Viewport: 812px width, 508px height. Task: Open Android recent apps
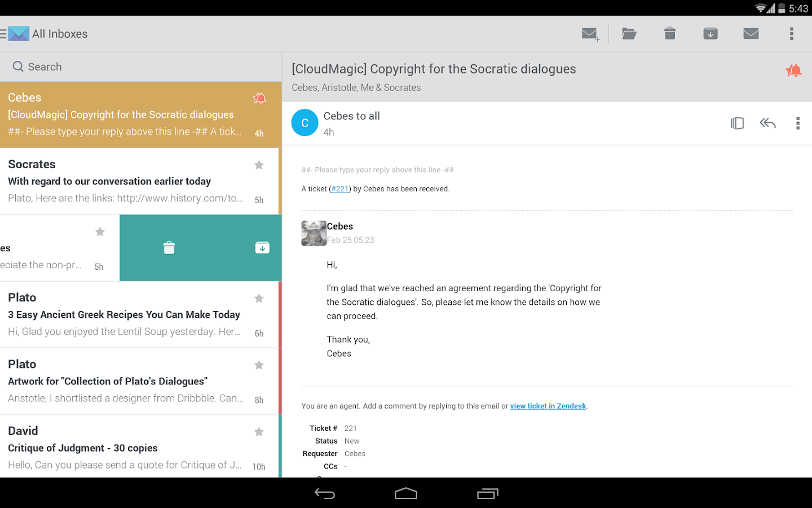[x=488, y=494]
